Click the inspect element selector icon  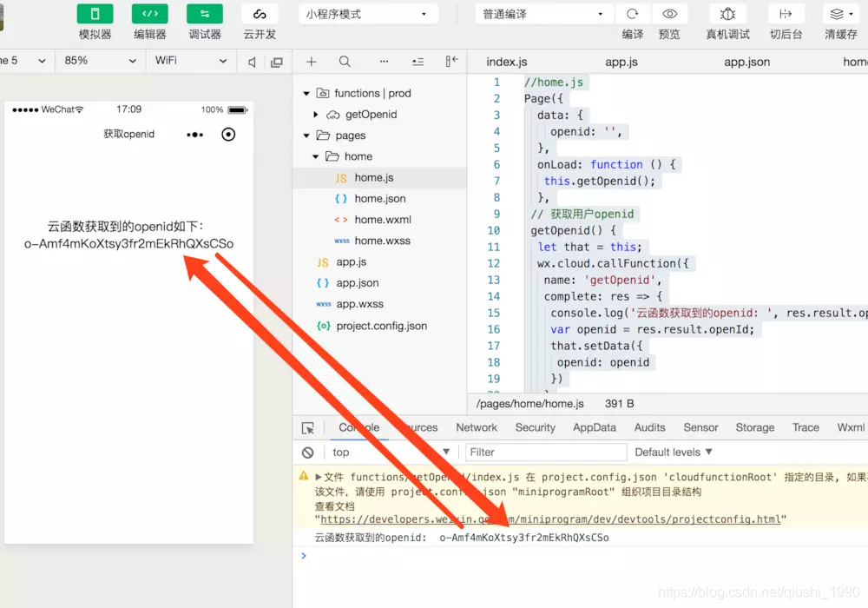(308, 428)
